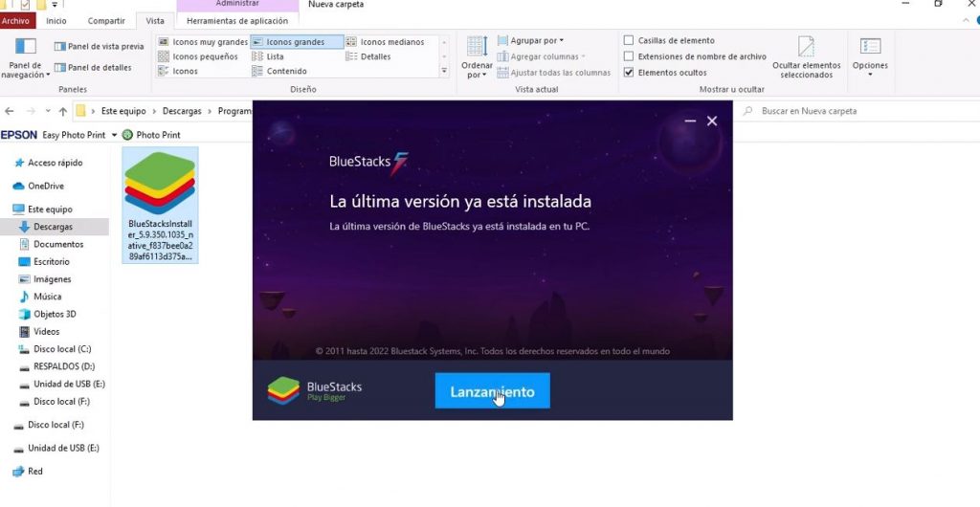The image size is (980, 507).
Task: Switch to the Compartir ribbon tab
Action: pos(105,20)
